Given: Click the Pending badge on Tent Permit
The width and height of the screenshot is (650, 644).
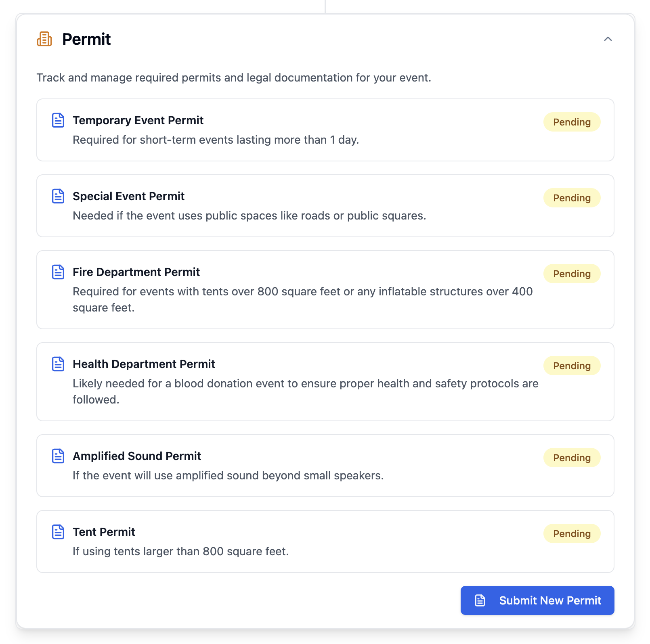Looking at the screenshot, I should (572, 533).
